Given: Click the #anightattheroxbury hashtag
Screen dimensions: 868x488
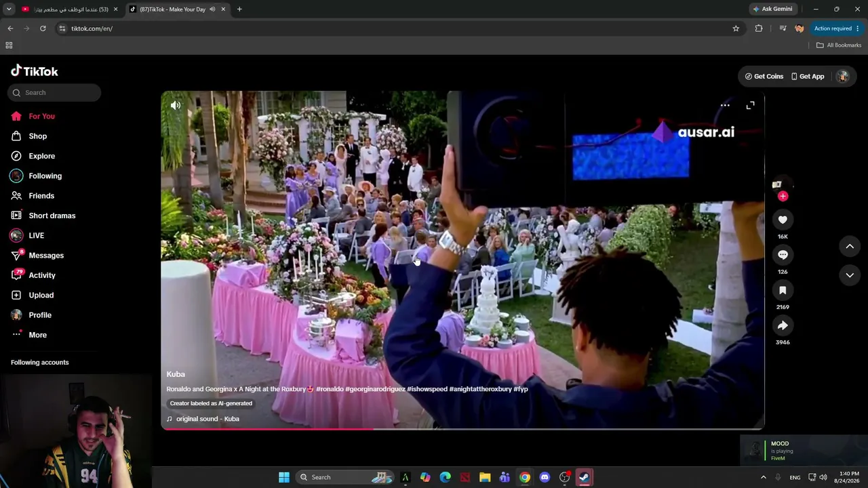Looking at the screenshot, I should [x=480, y=389].
